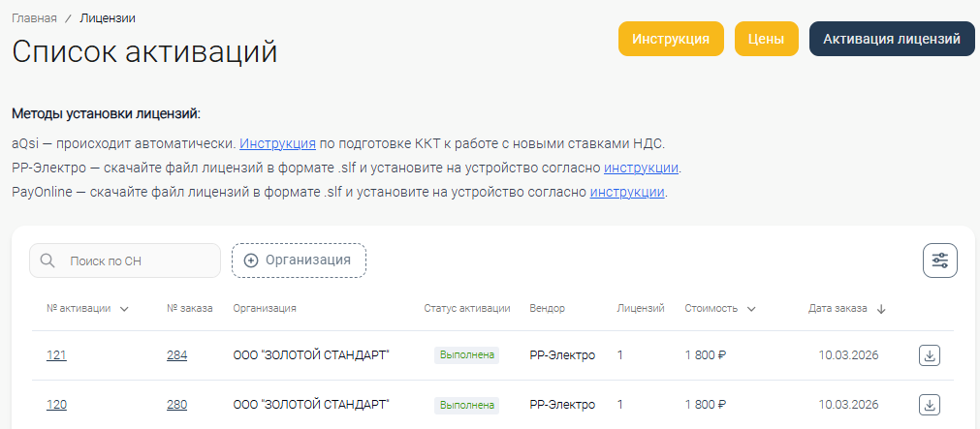
Task: Open РР-Электро инструкции link
Action: (641, 168)
